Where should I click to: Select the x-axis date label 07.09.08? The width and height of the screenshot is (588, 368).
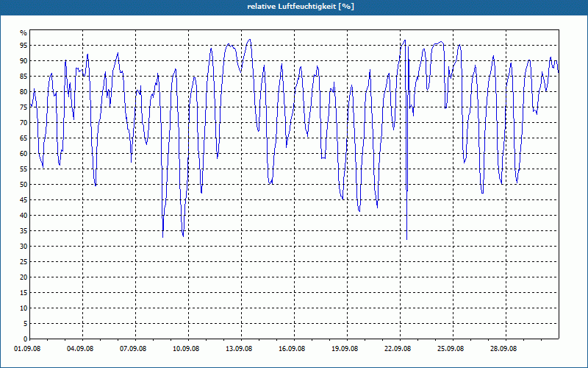pyautogui.click(x=133, y=349)
